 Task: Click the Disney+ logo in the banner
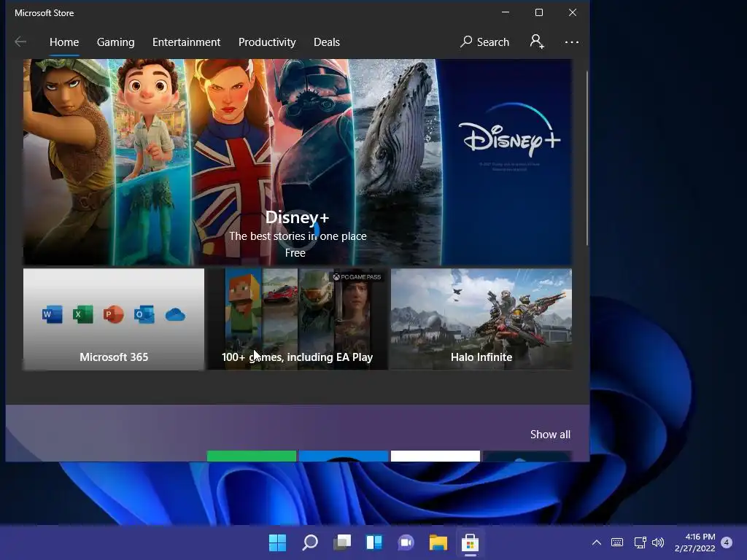pos(510,130)
